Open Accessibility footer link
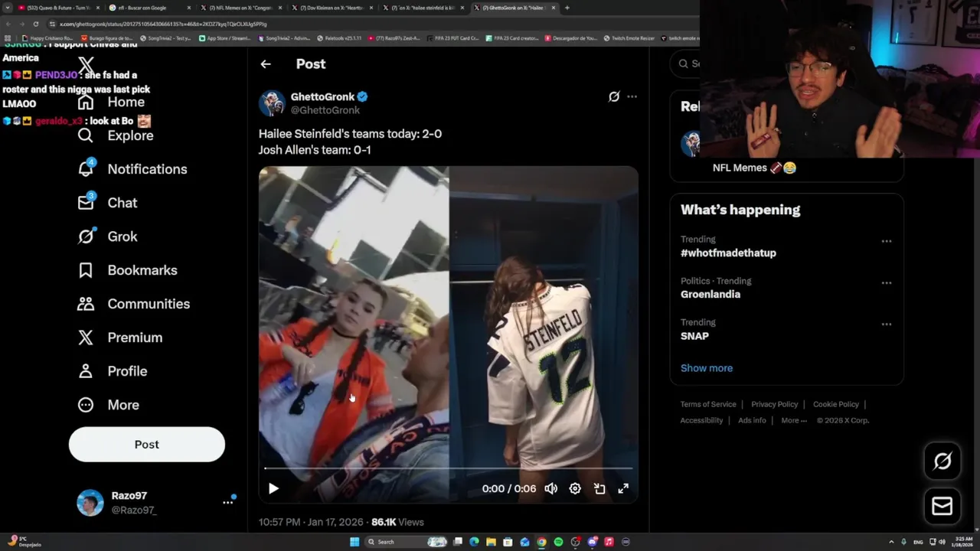 tap(701, 420)
